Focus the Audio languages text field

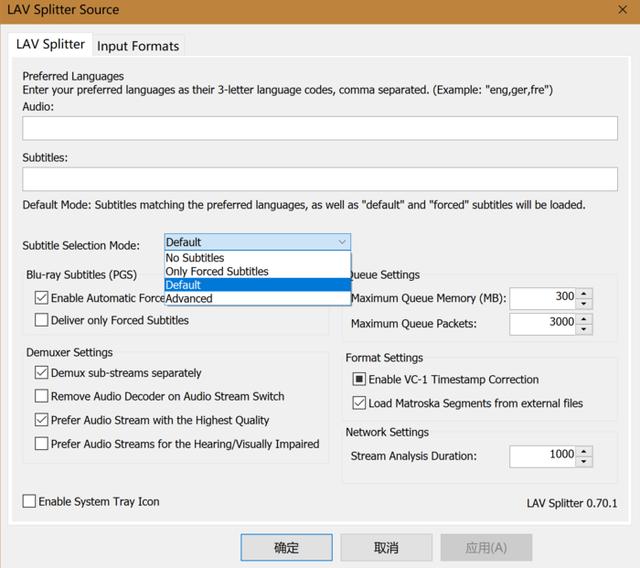(x=320, y=128)
